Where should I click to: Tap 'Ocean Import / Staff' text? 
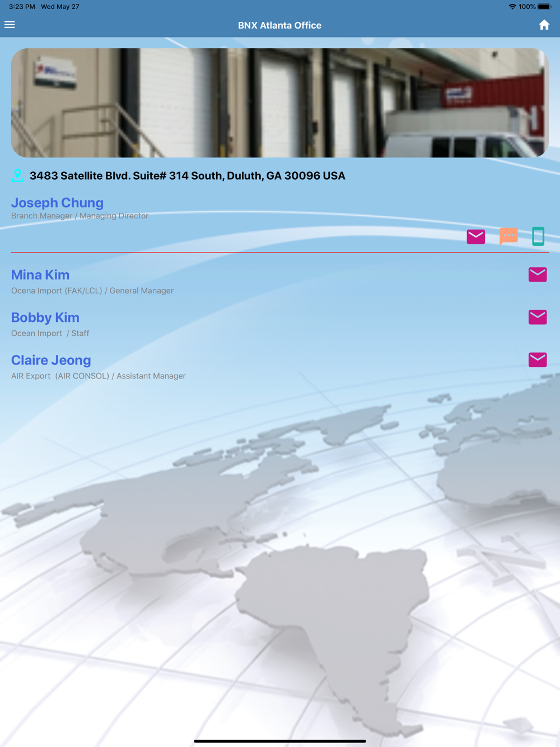click(x=50, y=333)
